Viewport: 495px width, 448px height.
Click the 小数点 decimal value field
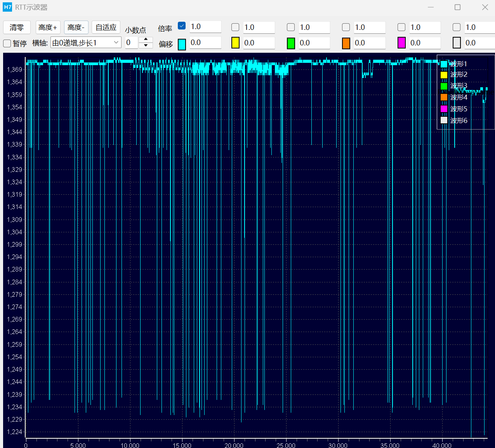pyautogui.click(x=132, y=43)
